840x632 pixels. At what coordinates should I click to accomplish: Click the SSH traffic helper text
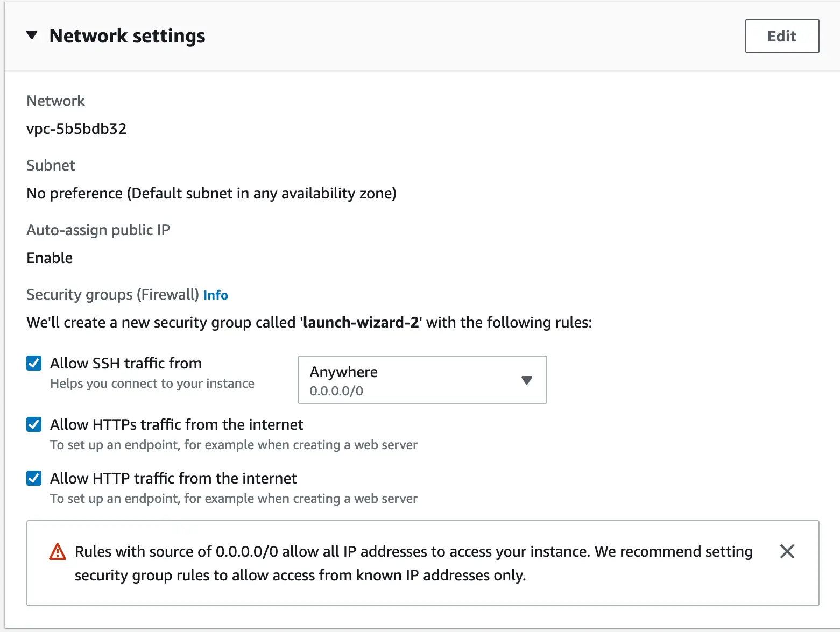pos(152,384)
